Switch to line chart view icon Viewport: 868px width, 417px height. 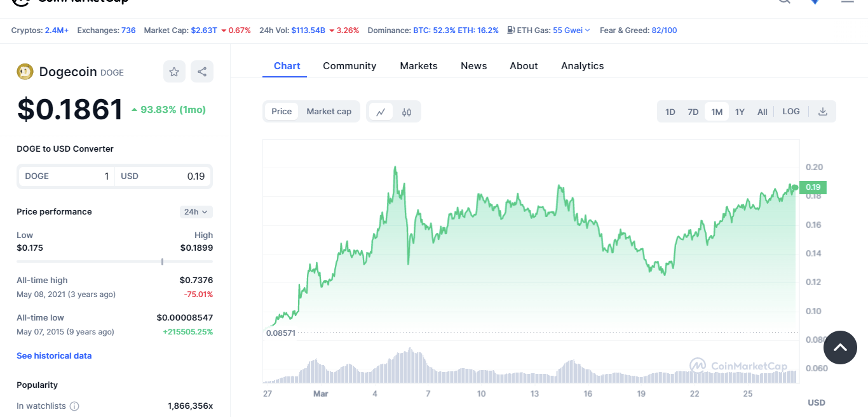pos(381,112)
